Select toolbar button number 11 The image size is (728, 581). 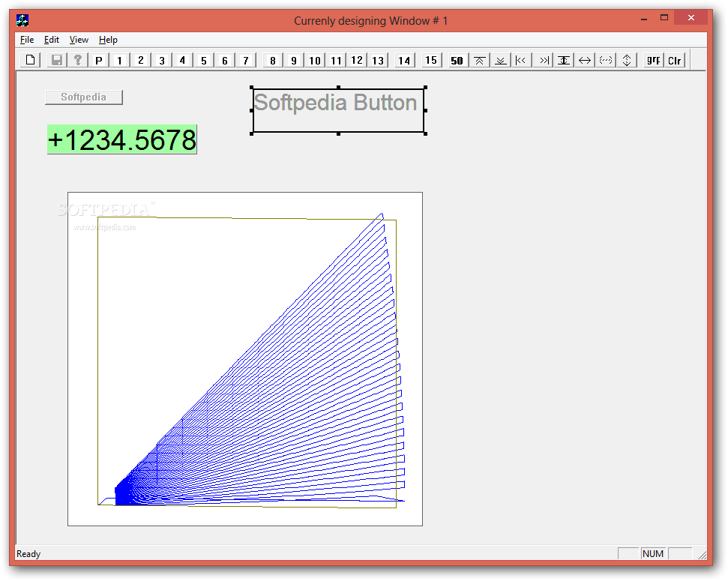(x=336, y=60)
